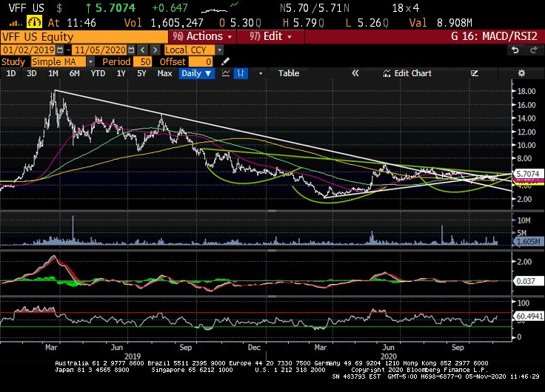Click the Table view button

coord(289,73)
